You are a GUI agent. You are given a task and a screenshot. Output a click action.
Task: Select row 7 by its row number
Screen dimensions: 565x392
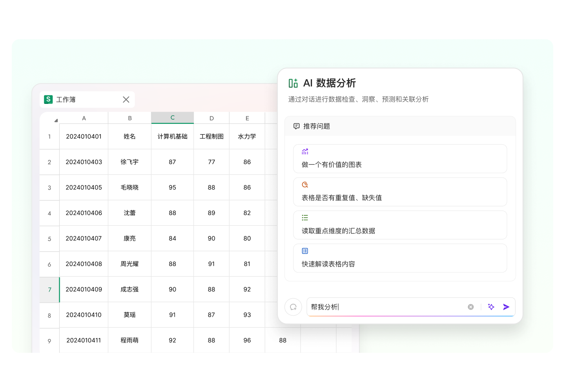click(49, 289)
